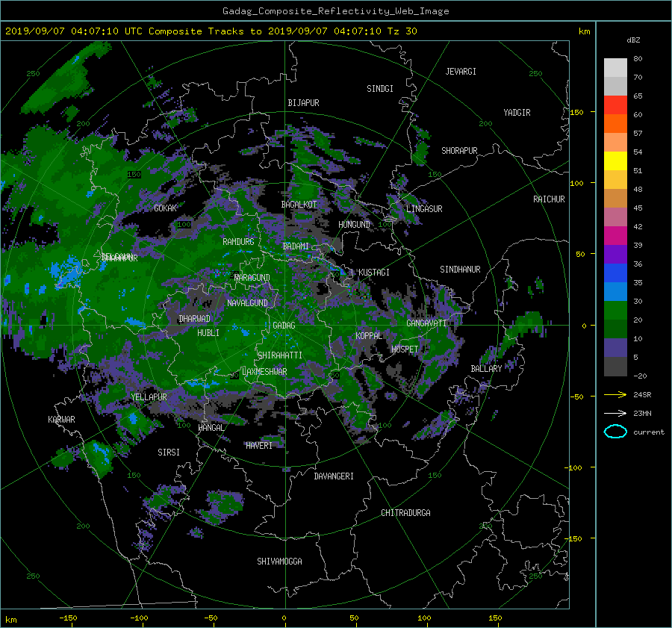
Task: Click the SHORAPUR city label
Action: [459, 151]
